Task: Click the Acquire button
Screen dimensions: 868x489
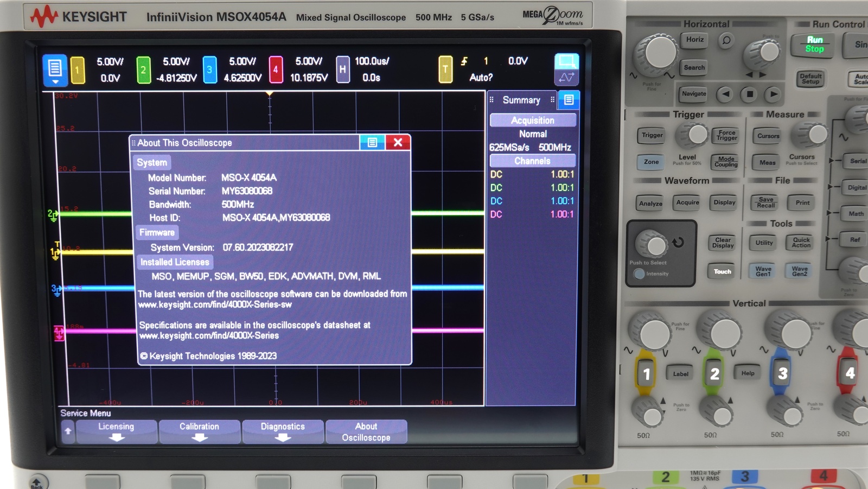Action: (687, 202)
